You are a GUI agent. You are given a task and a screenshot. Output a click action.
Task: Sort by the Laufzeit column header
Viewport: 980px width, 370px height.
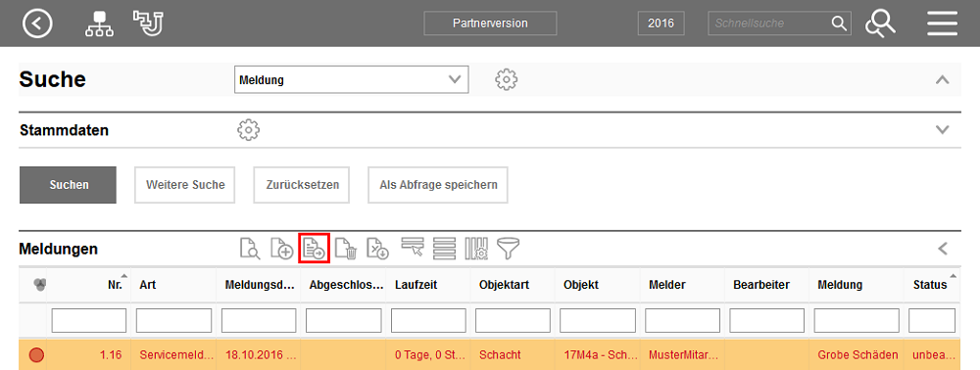coord(416,285)
